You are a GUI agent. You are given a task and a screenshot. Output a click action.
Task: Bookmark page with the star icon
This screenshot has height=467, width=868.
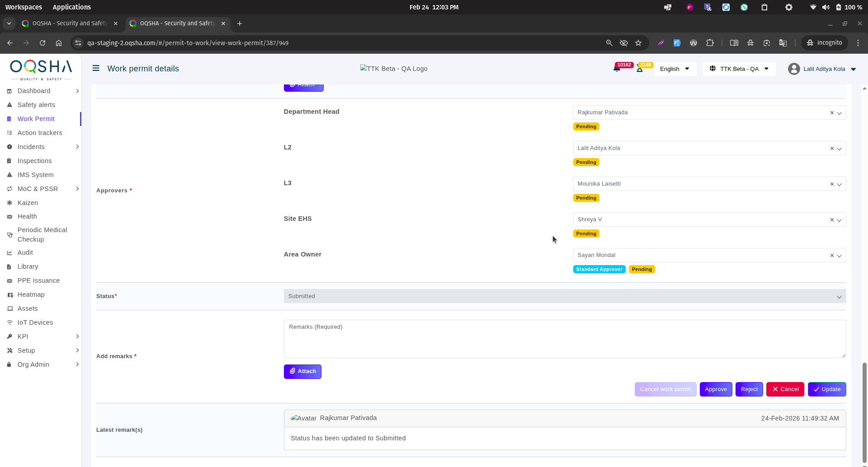(x=638, y=43)
